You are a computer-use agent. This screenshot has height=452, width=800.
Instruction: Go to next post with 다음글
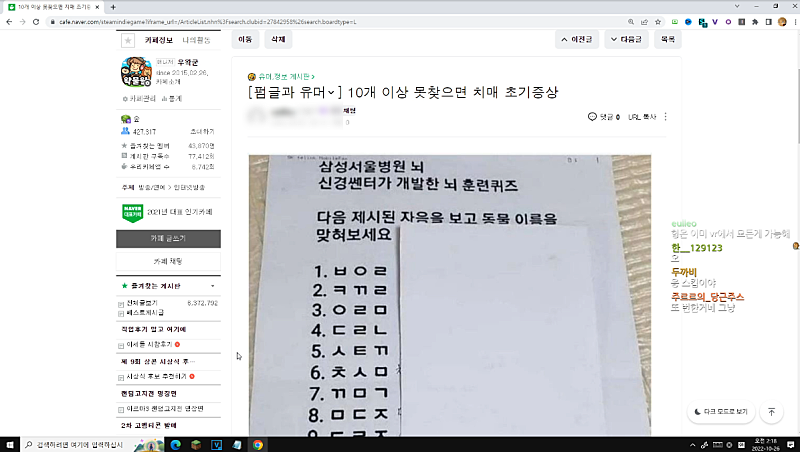pyautogui.click(x=626, y=39)
